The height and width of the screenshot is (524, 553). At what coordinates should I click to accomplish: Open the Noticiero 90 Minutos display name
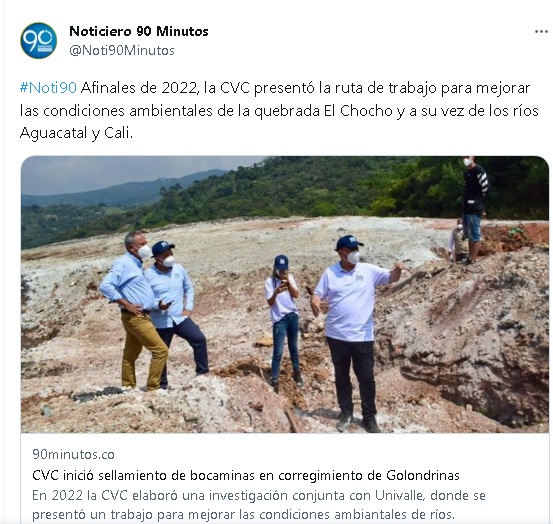point(139,31)
